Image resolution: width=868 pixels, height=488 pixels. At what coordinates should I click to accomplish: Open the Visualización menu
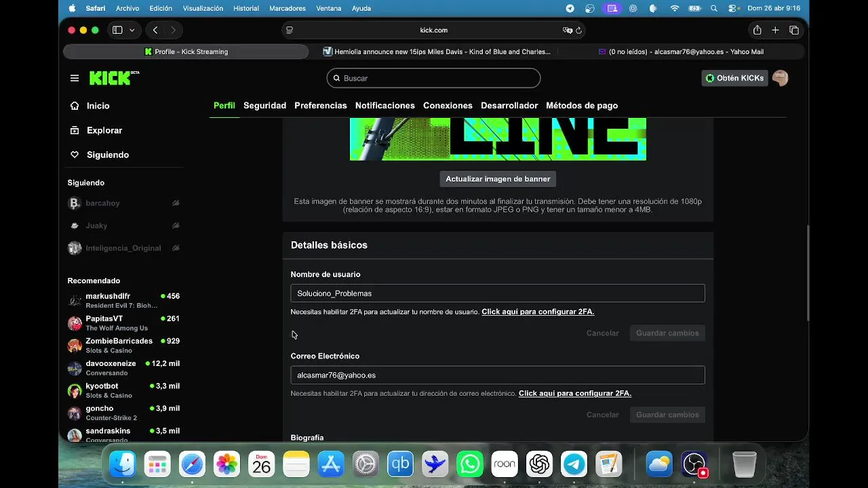203,8
